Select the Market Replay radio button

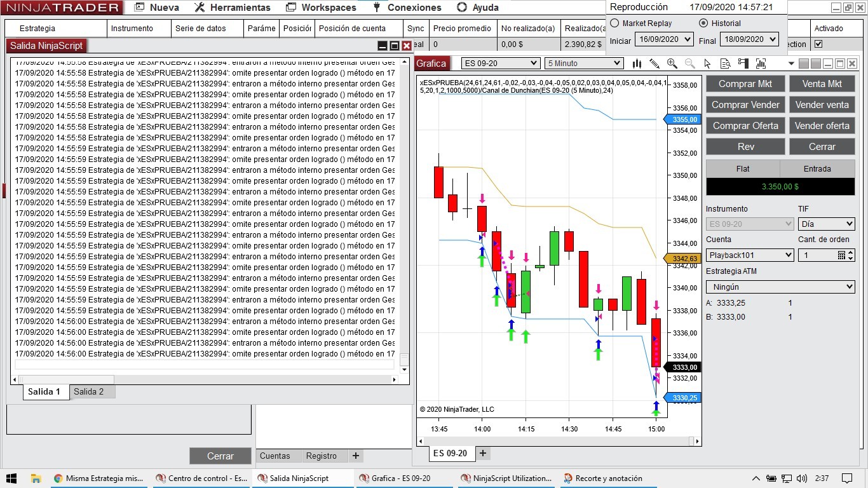pyautogui.click(x=614, y=23)
